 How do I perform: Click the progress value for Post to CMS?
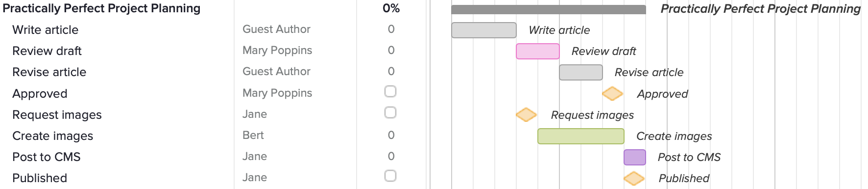click(391, 156)
